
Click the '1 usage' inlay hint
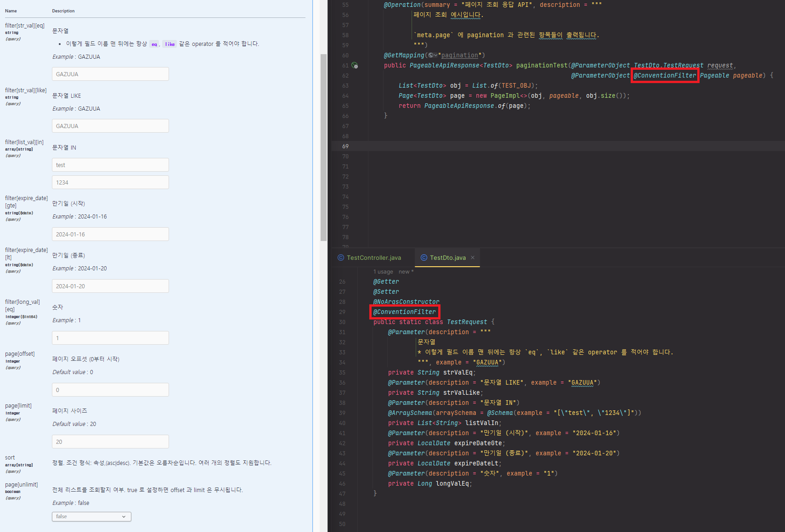tap(383, 272)
